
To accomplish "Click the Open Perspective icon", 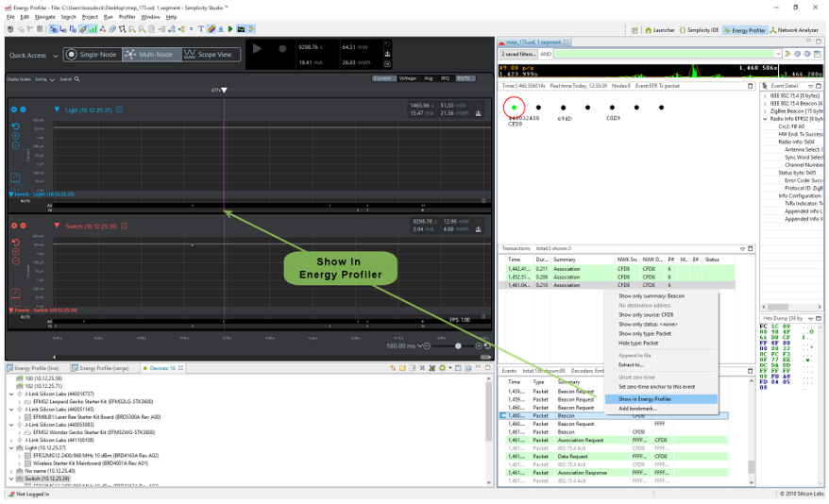I will click(x=634, y=30).
